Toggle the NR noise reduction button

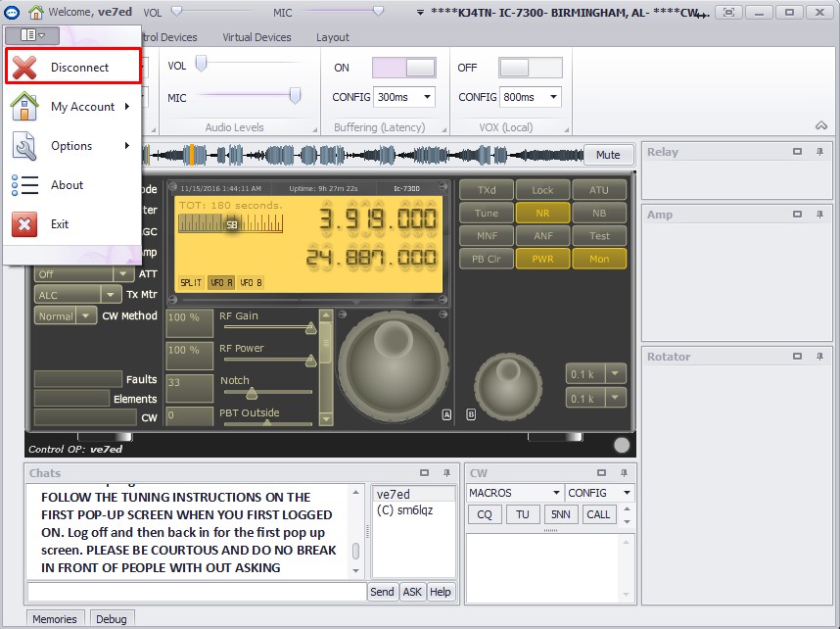click(542, 213)
